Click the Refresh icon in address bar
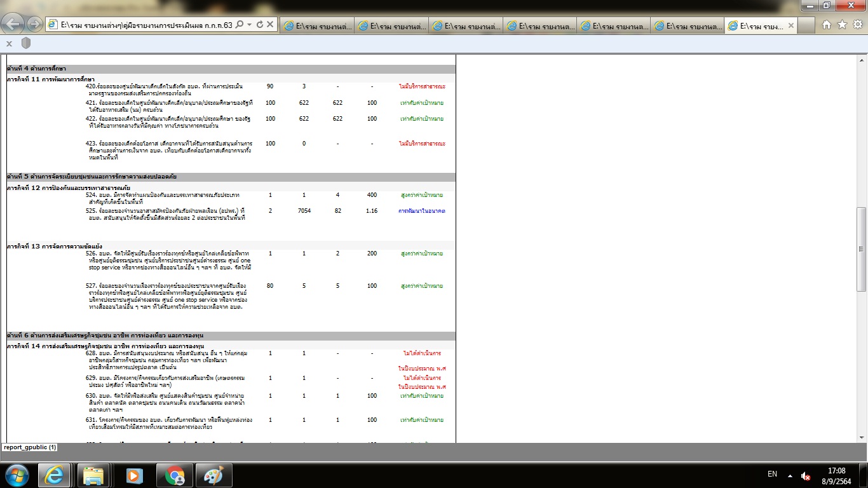This screenshot has height=488, width=868. click(x=260, y=25)
